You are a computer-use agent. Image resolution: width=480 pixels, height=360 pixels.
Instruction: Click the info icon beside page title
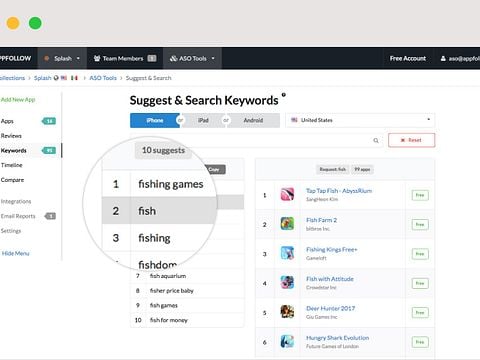[x=284, y=95]
